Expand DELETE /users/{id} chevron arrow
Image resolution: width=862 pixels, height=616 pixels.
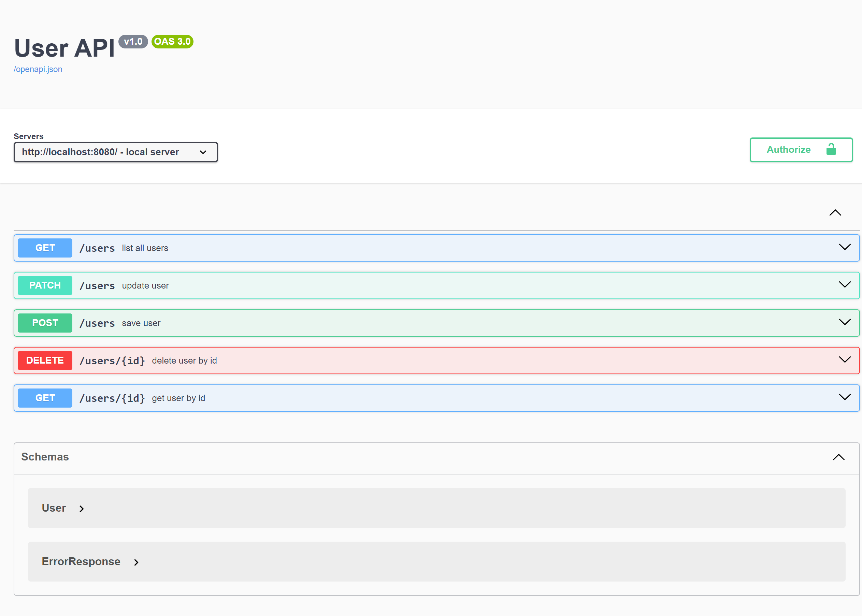[845, 360]
